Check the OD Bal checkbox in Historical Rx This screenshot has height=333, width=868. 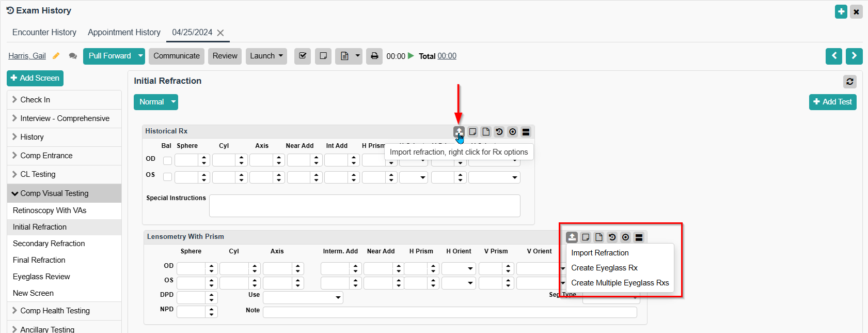click(x=167, y=161)
